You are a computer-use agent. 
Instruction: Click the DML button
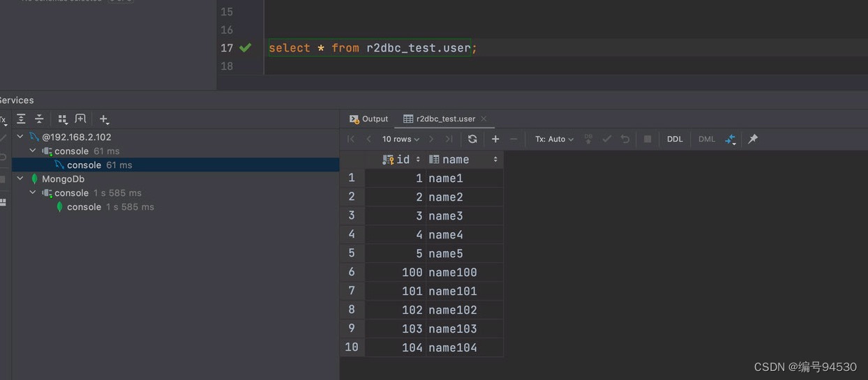pyautogui.click(x=707, y=139)
